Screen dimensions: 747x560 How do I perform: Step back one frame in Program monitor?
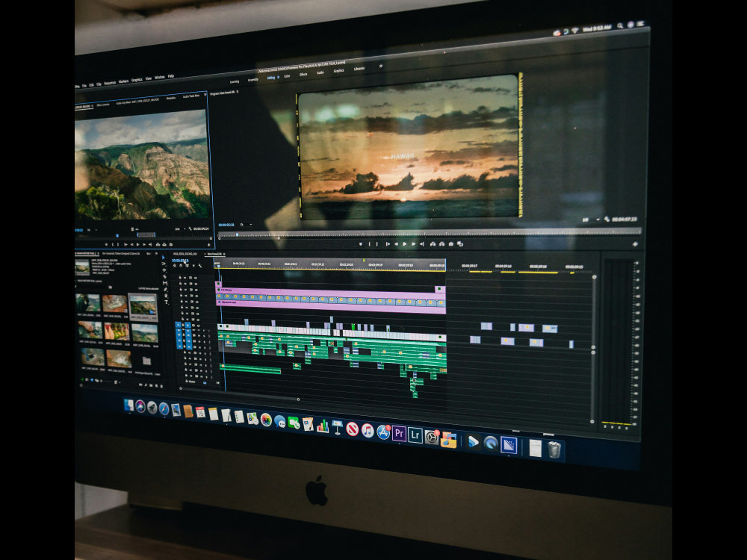[397, 244]
